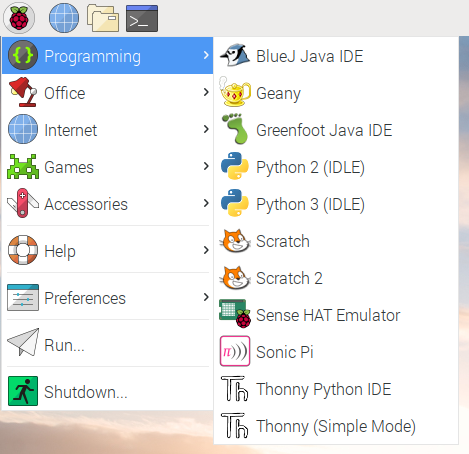The height and width of the screenshot is (454, 469).
Task: Open the Games menu category
Action: (x=107, y=166)
